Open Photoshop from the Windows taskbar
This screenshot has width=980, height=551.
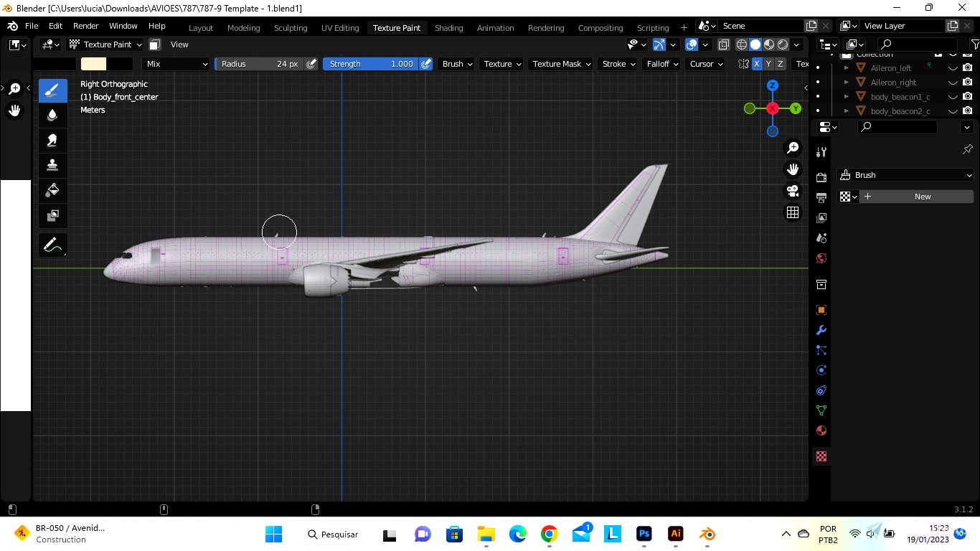[x=644, y=534]
